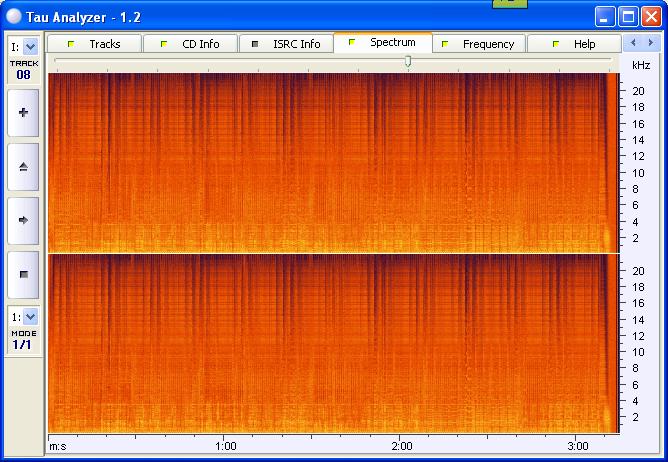The width and height of the screenshot is (668, 462).
Task: Click the position slider thumb above the spectrum
Action: coord(408,62)
